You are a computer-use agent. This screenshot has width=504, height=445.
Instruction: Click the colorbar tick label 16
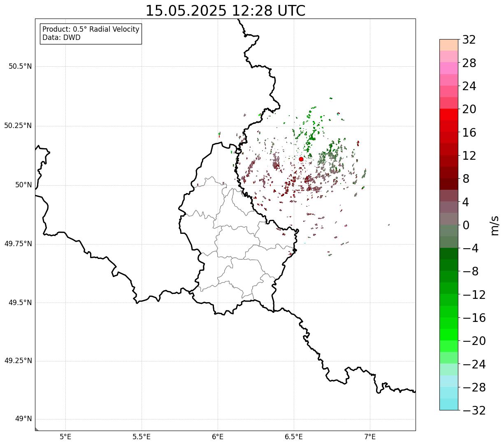[469, 133]
